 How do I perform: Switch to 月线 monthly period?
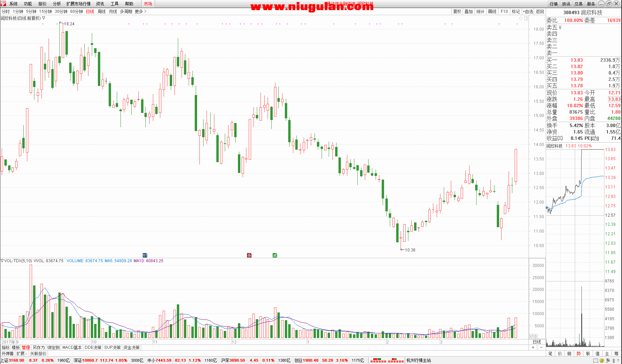(x=113, y=11)
